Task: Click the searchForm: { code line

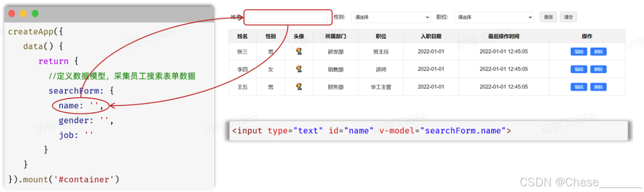Action: tap(82, 91)
